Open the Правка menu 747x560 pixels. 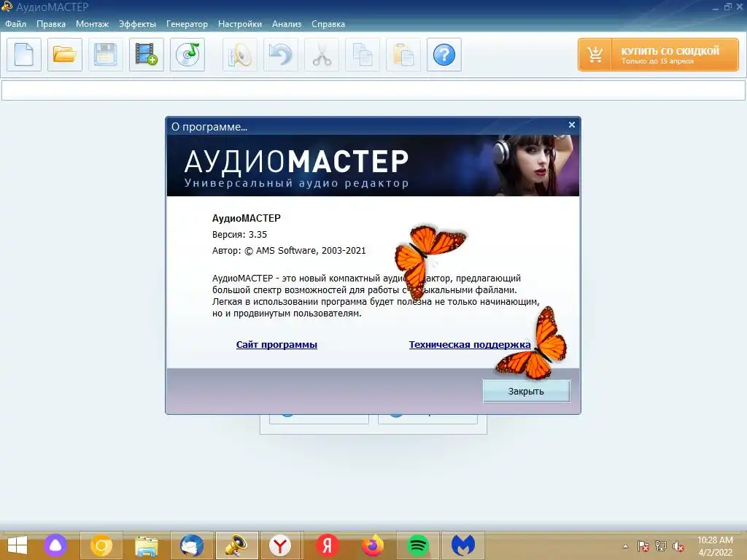coord(51,24)
